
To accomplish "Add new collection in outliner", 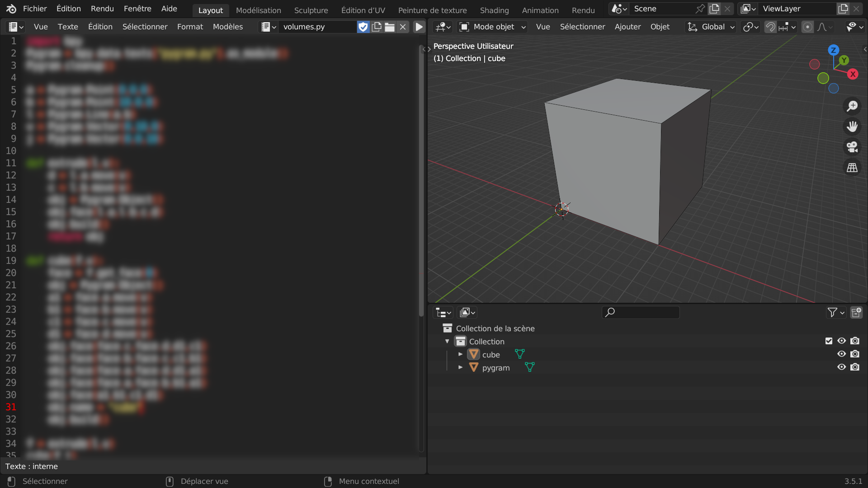I will [856, 312].
